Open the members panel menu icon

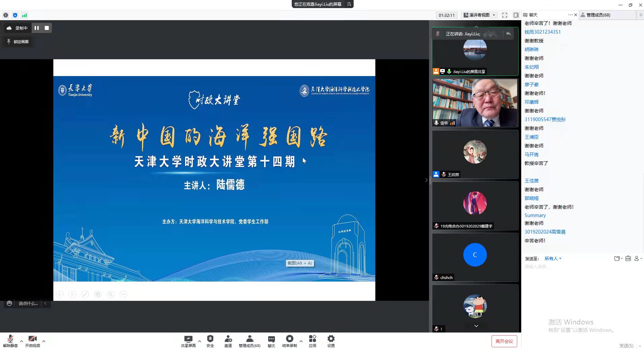point(641,15)
